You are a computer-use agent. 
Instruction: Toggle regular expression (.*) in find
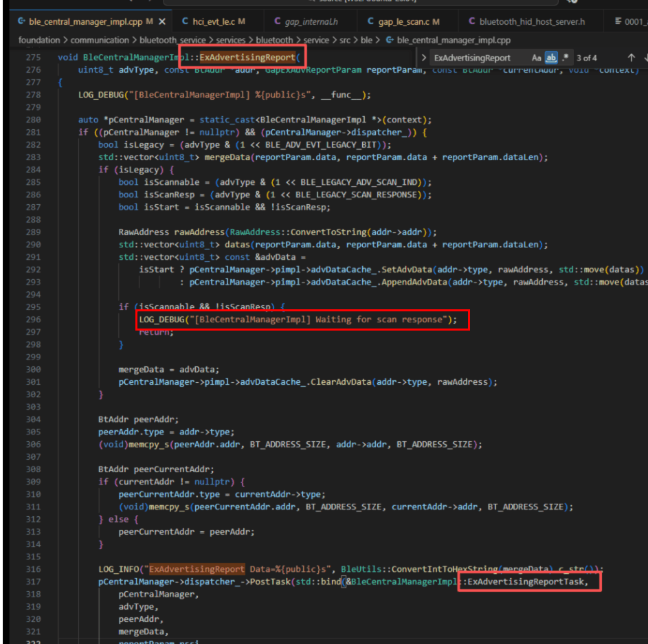566,58
